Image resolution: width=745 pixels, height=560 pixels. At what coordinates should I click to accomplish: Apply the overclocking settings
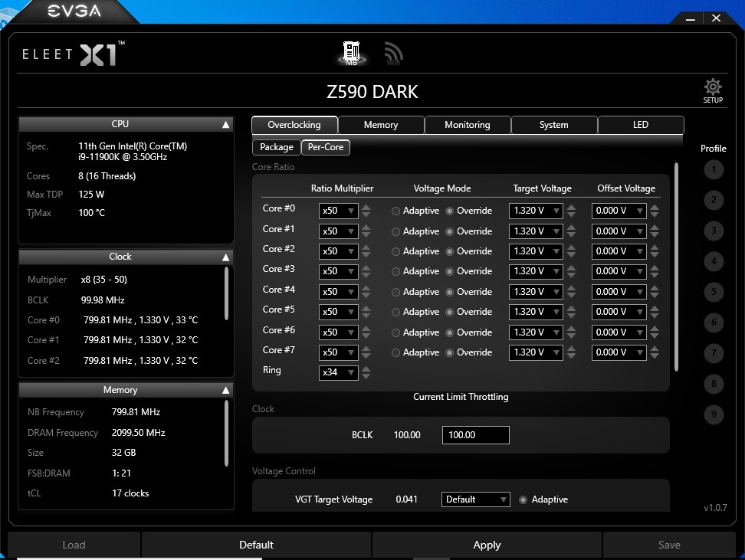click(x=487, y=545)
